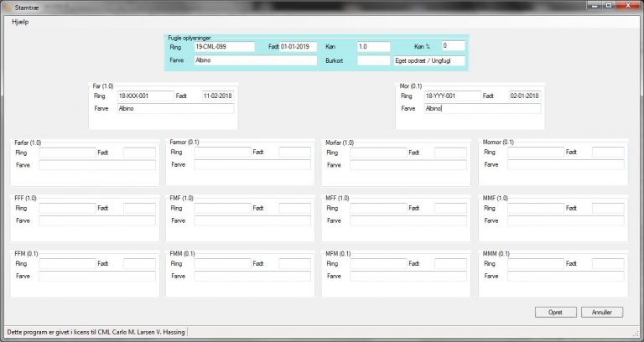644x342 pixels.
Task: Click the MFM Ring field
Action: 379,263
